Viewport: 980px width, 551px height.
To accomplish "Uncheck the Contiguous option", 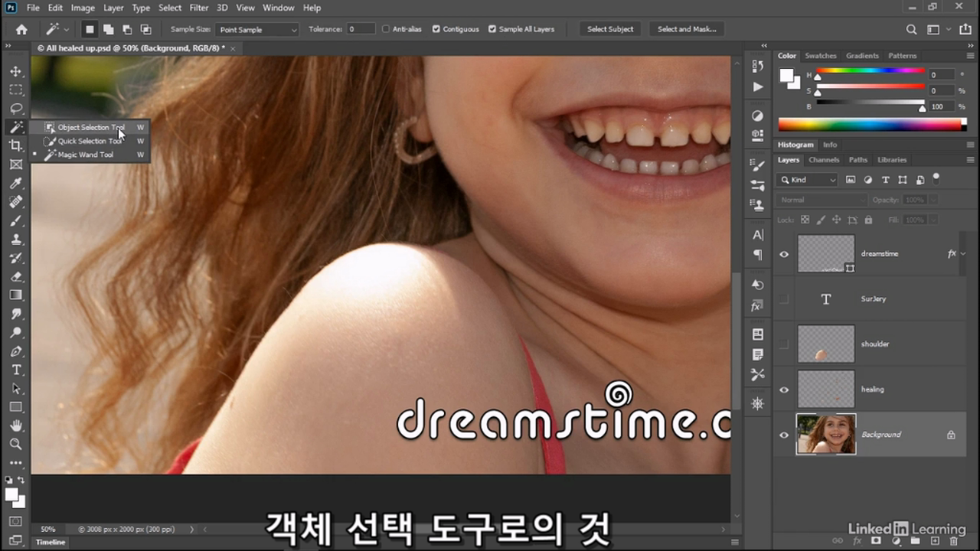I will pos(436,29).
